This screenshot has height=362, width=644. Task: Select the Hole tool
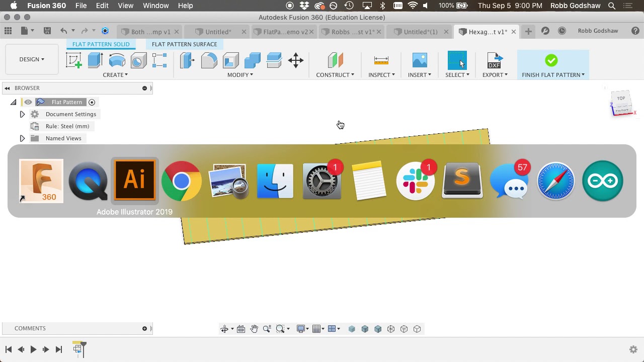138,61
